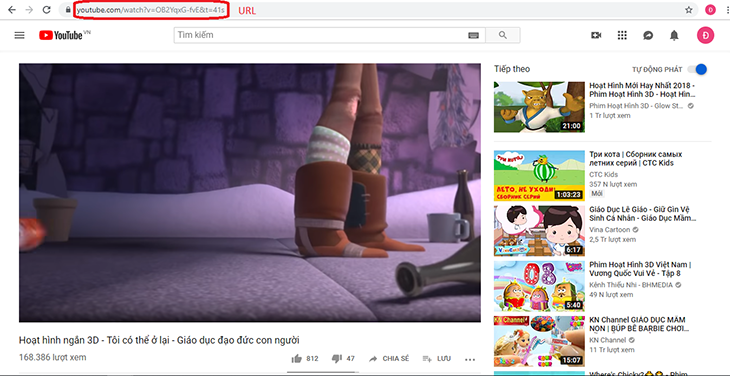Click the 168.386 lượt xem view count
Viewport: 730px width, 376px height.
[x=53, y=357]
